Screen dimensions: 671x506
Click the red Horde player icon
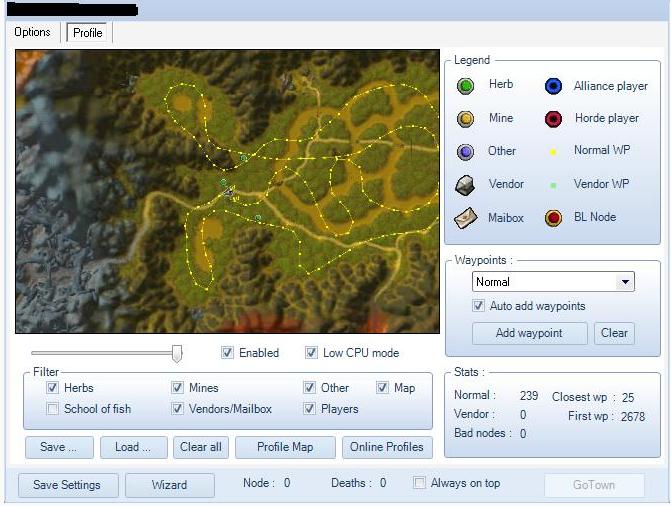553,119
